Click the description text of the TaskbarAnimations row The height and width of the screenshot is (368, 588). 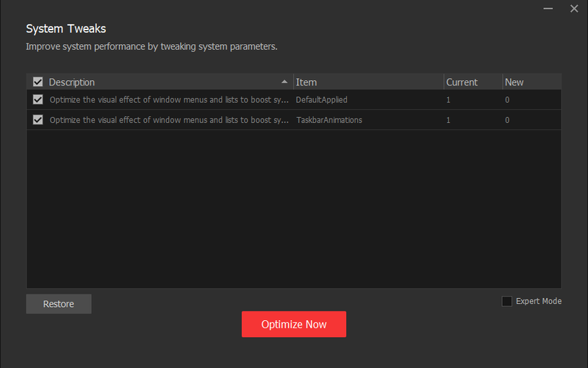point(169,120)
